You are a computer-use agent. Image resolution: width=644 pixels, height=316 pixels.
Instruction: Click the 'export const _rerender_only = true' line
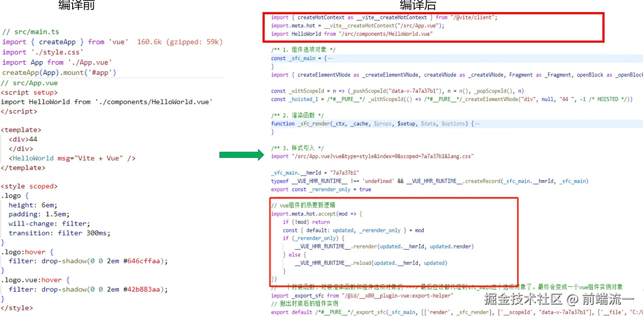pyautogui.click(x=321, y=189)
